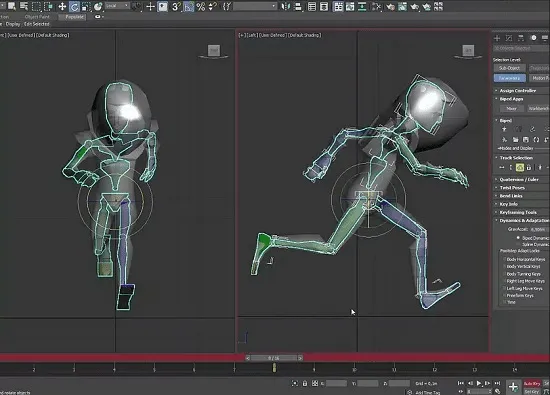Select the Spline Dynamics radio button
Viewport: 550px width, 395px height.
tap(518, 244)
